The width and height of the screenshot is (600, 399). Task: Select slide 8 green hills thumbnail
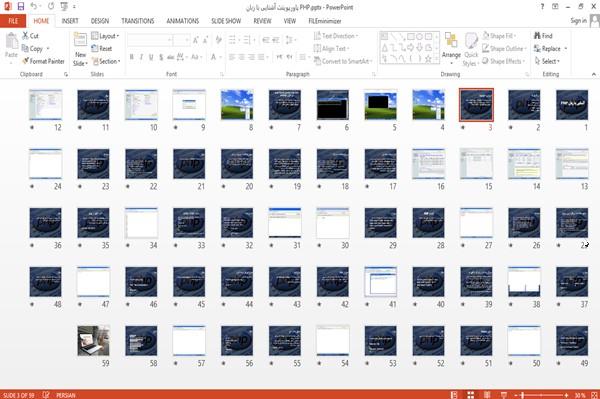coord(237,104)
